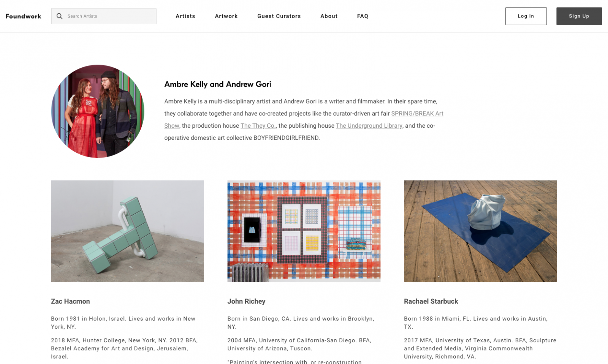Open the Artists menu item
The width and height of the screenshot is (608, 364).
coord(185,16)
